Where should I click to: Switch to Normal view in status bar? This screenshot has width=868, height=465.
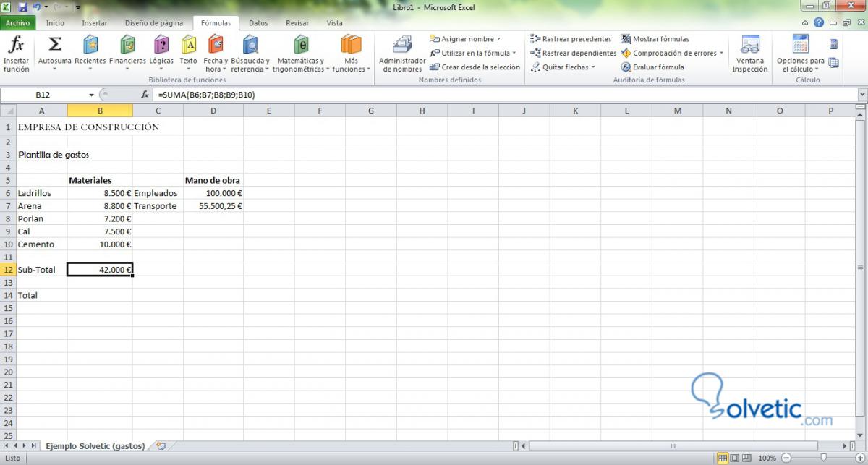723,458
